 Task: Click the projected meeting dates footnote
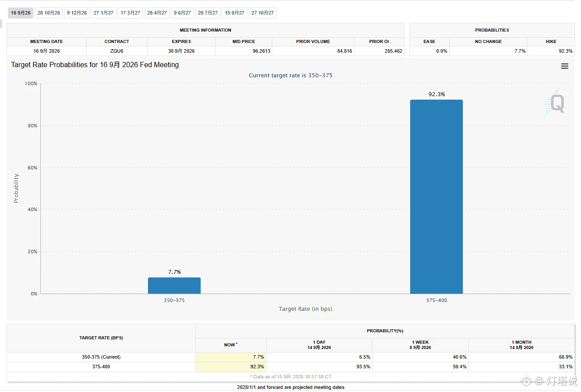(290, 387)
